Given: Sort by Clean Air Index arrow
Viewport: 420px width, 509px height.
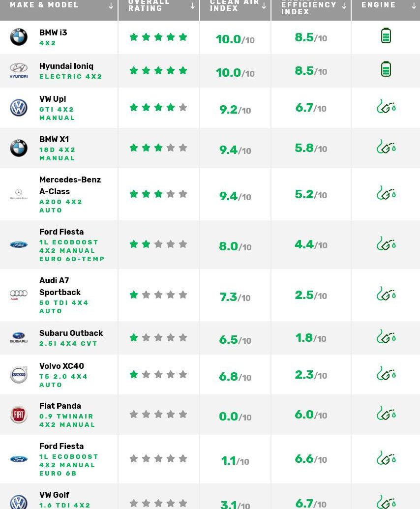Looking at the screenshot, I should click(x=264, y=6).
